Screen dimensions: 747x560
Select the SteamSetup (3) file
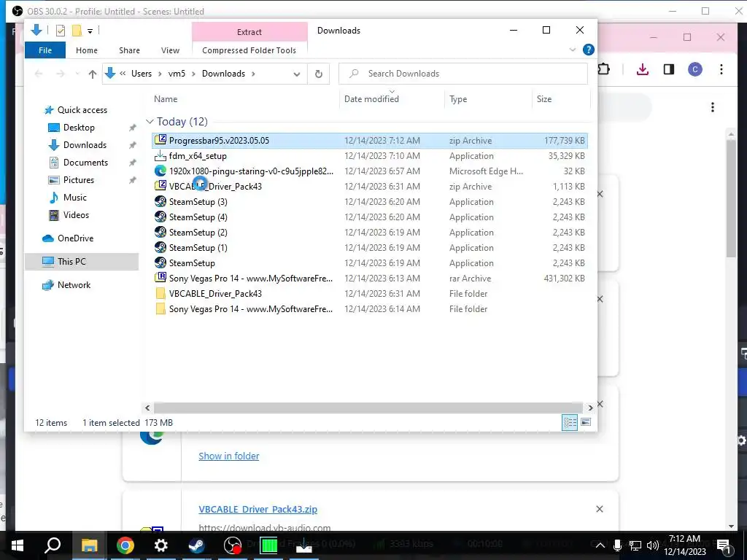point(370,202)
